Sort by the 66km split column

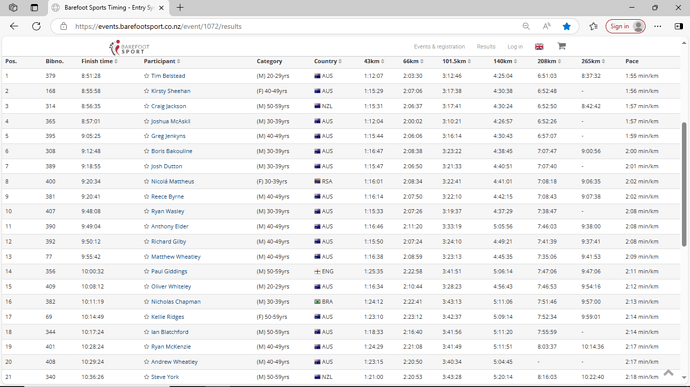[413, 61]
